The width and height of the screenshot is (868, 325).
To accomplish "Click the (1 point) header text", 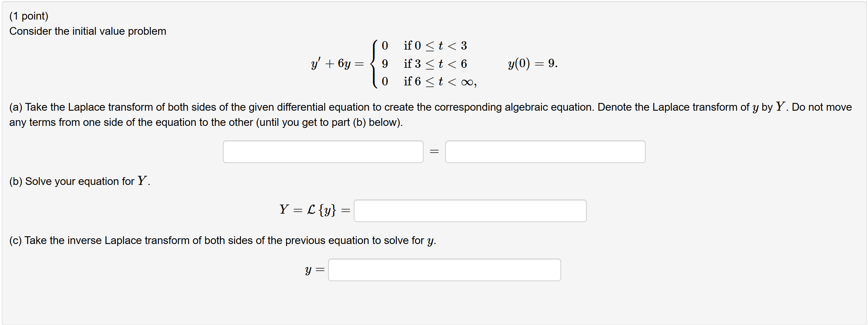I will (x=29, y=15).
